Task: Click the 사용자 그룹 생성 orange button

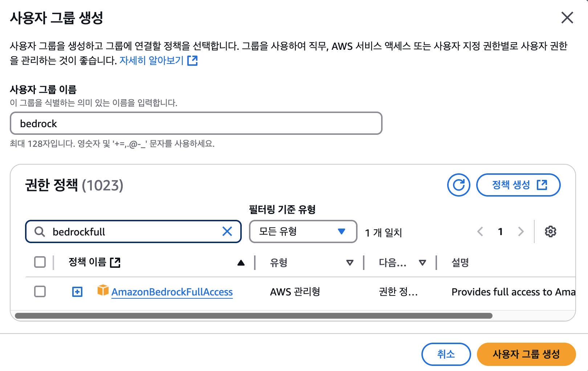Action: [x=526, y=354]
